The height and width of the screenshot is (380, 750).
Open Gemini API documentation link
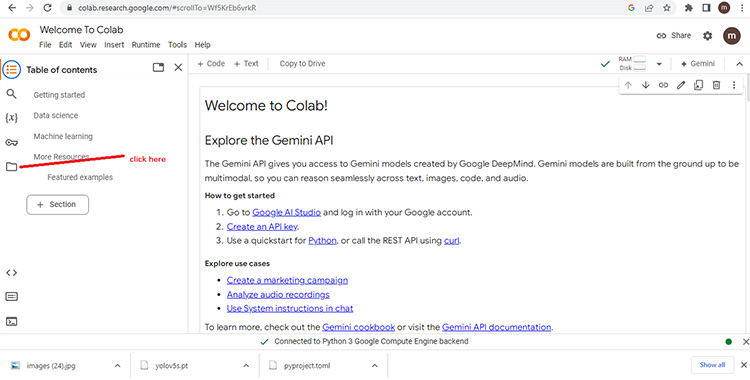click(x=496, y=327)
